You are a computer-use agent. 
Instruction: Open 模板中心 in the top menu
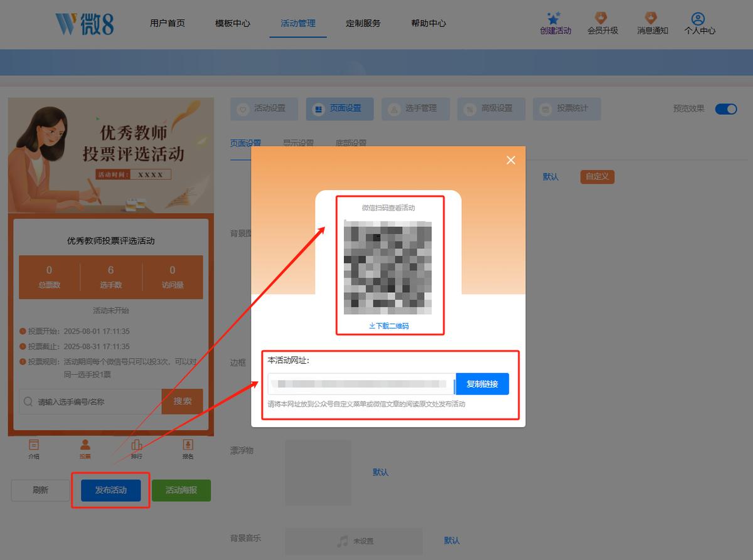click(x=233, y=23)
